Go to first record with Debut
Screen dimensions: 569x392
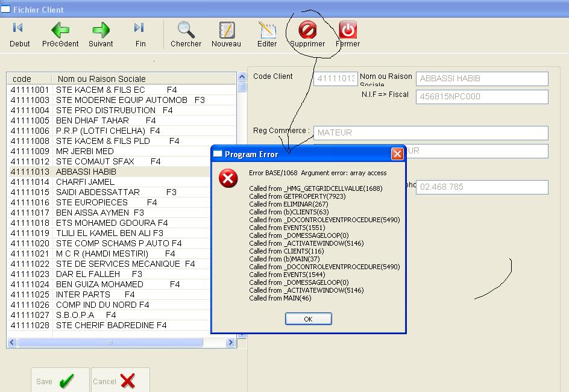pyautogui.click(x=19, y=34)
